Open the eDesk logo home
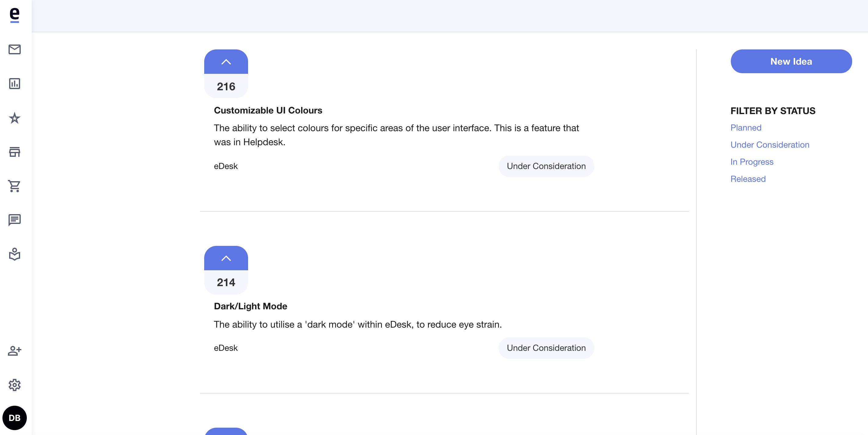This screenshot has width=868, height=435. 15,15
